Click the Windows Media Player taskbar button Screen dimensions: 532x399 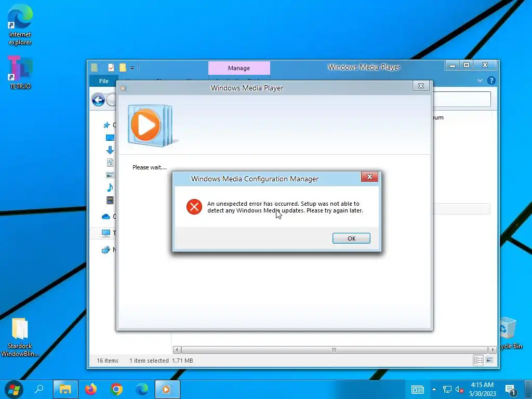(167, 390)
